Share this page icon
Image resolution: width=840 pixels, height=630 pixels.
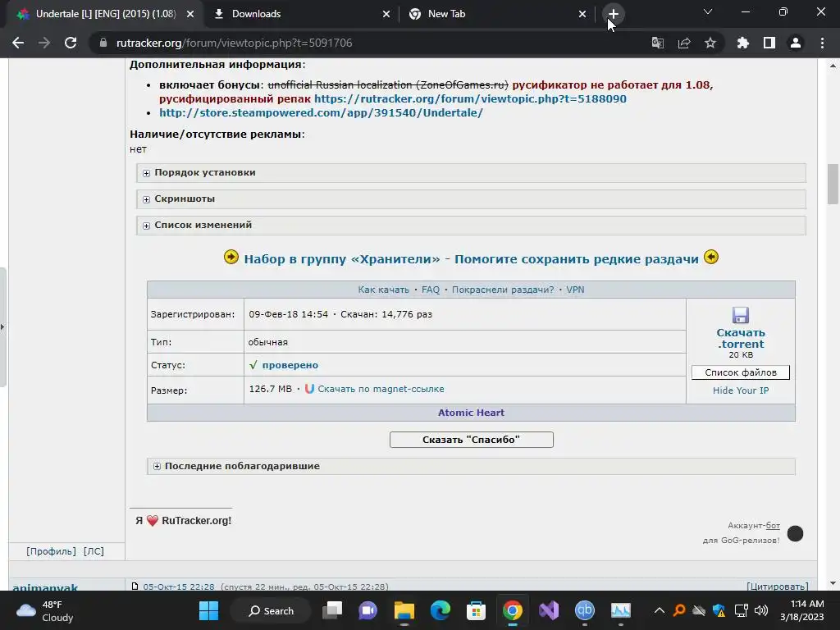coord(684,43)
